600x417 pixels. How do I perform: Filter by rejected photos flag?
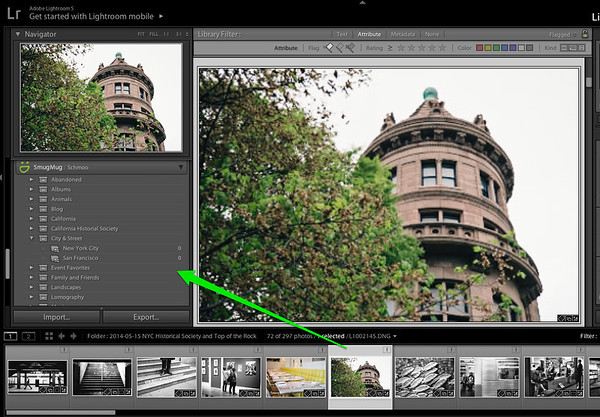pos(350,48)
